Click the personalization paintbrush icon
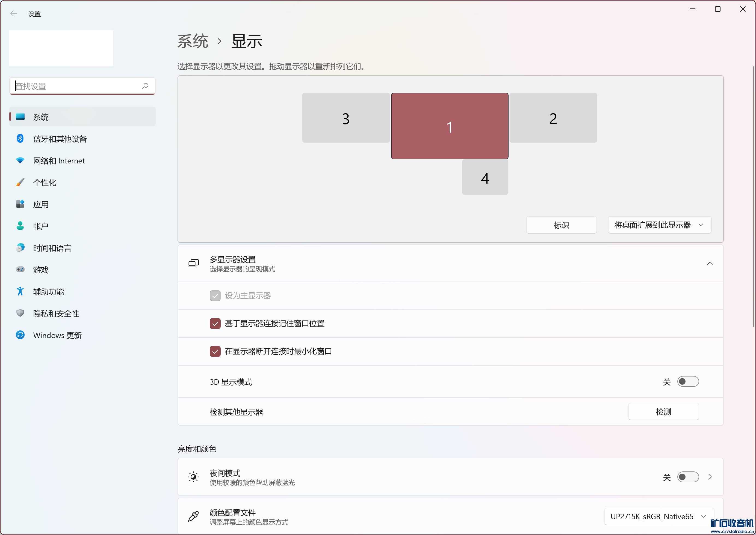Screen dimensions: 756x535 [x=20, y=182]
